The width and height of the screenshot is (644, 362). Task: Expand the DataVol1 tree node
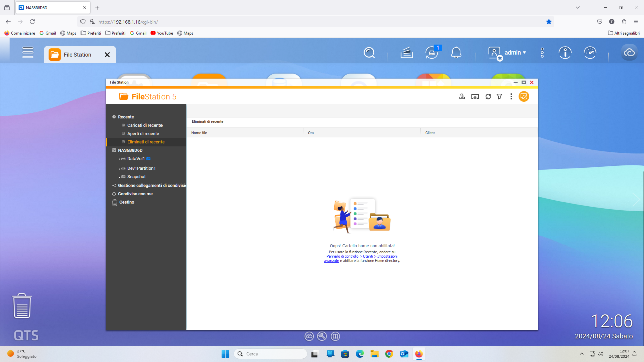(x=119, y=159)
